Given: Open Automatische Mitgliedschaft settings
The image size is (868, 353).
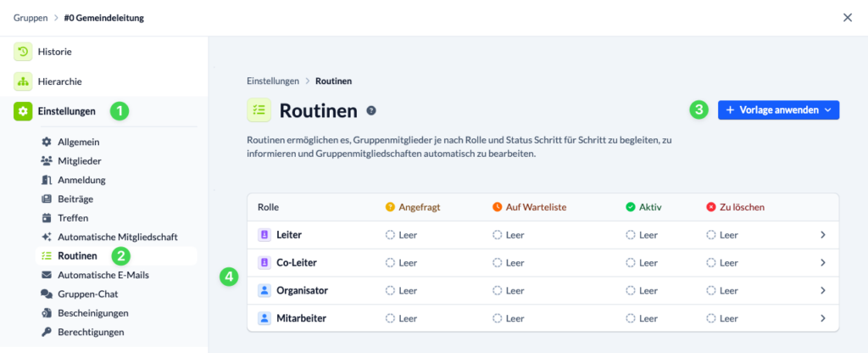Looking at the screenshot, I should (x=116, y=237).
